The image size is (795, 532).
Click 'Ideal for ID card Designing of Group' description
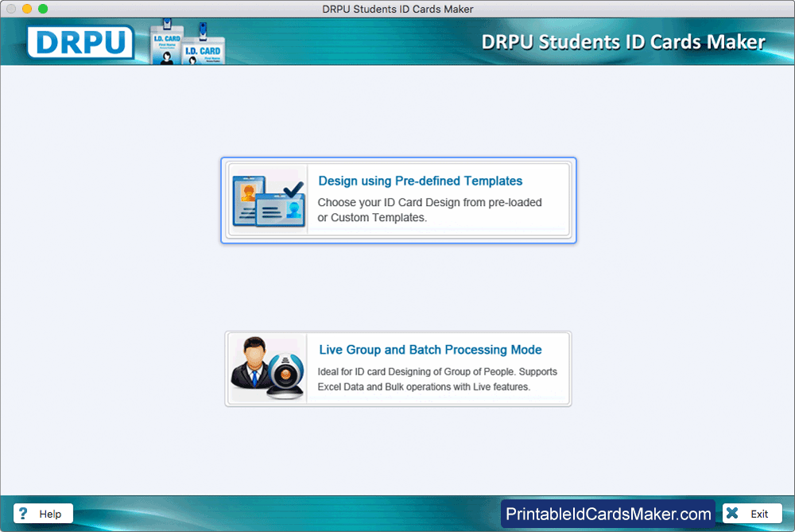click(x=437, y=379)
